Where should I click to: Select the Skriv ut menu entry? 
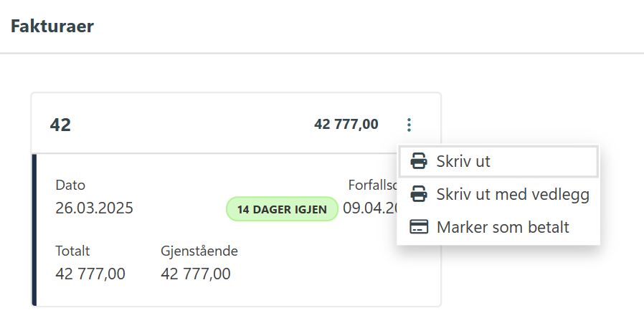(463, 161)
